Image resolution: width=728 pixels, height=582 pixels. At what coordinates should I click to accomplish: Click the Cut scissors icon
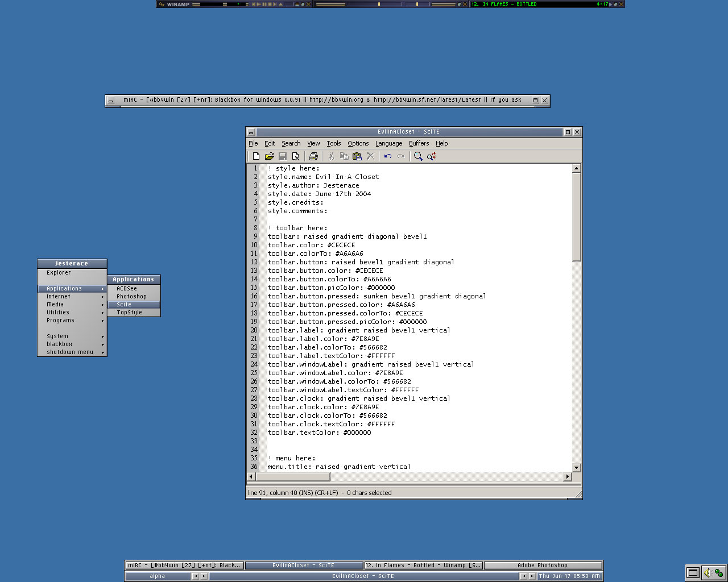tap(331, 156)
